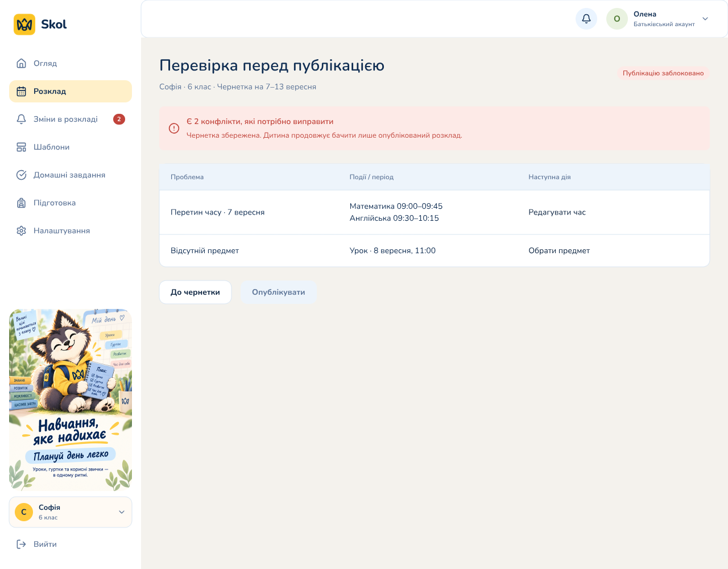Click the До чернетки button

point(195,292)
